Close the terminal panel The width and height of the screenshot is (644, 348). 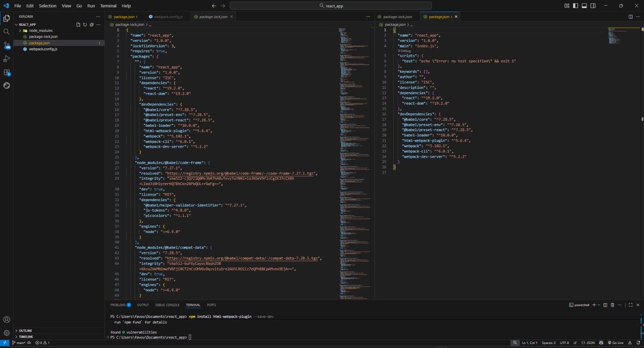(x=638, y=305)
